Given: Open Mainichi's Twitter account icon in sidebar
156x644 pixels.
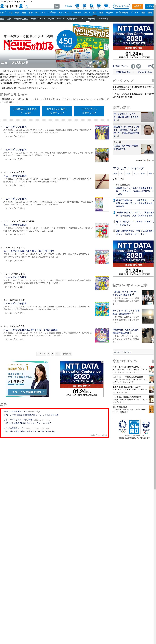Looking at the screenshot, I should coord(139,66).
